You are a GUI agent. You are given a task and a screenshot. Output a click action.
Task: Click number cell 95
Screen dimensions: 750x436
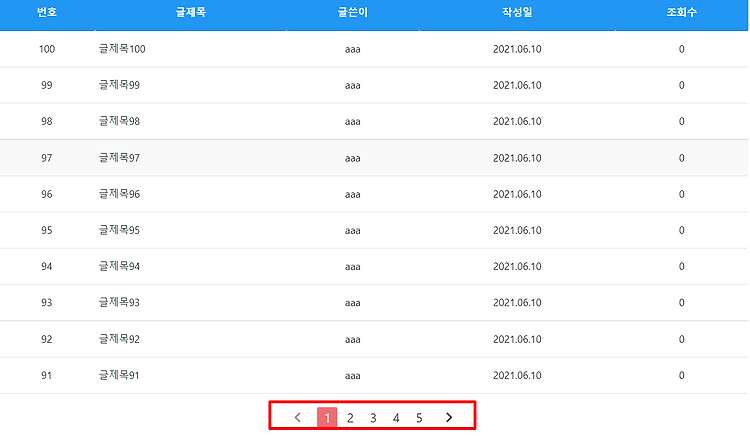point(46,230)
